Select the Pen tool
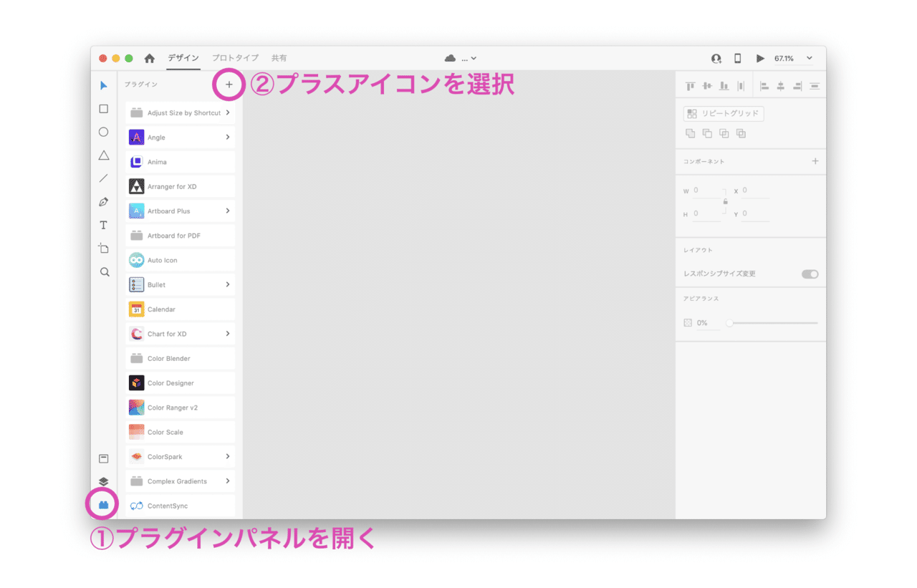Image resolution: width=917 pixels, height=588 pixels. pos(104,202)
